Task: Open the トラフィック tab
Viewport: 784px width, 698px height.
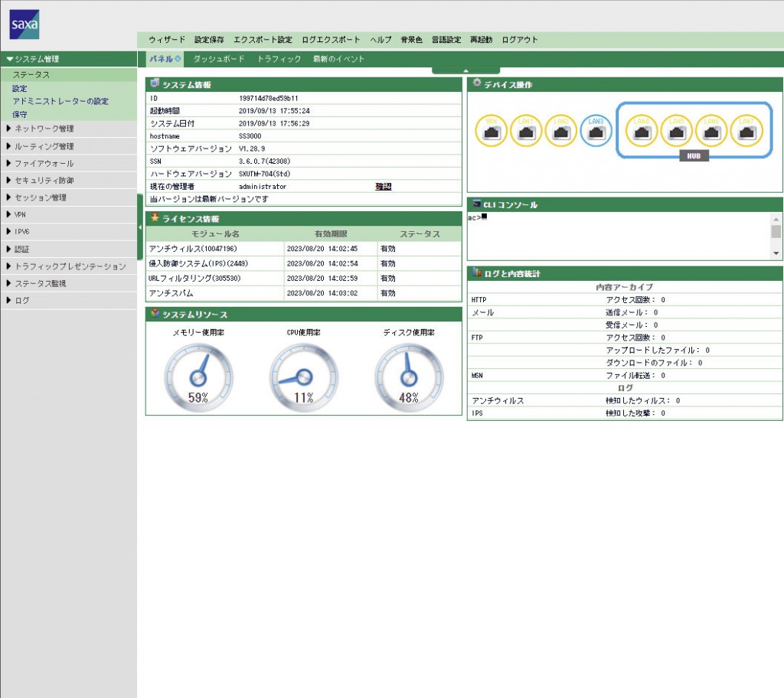Action: coord(279,59)
